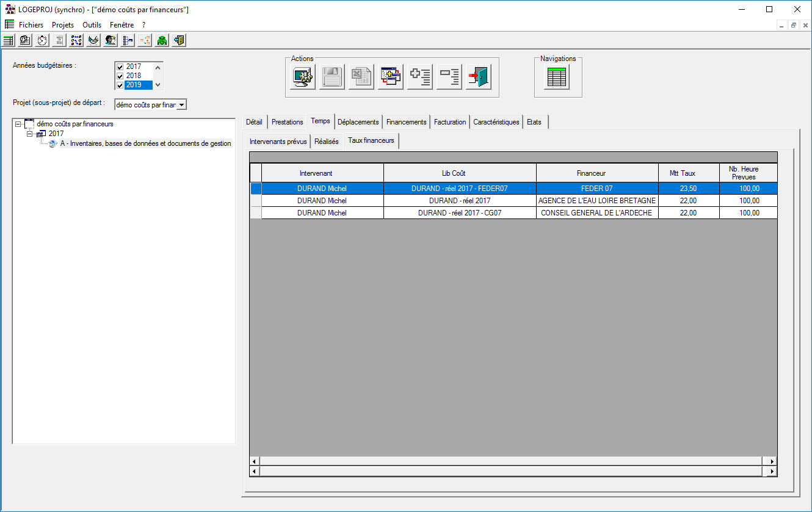Open the Outils menu
812x512 pixels.
click(x=92, y=25)
